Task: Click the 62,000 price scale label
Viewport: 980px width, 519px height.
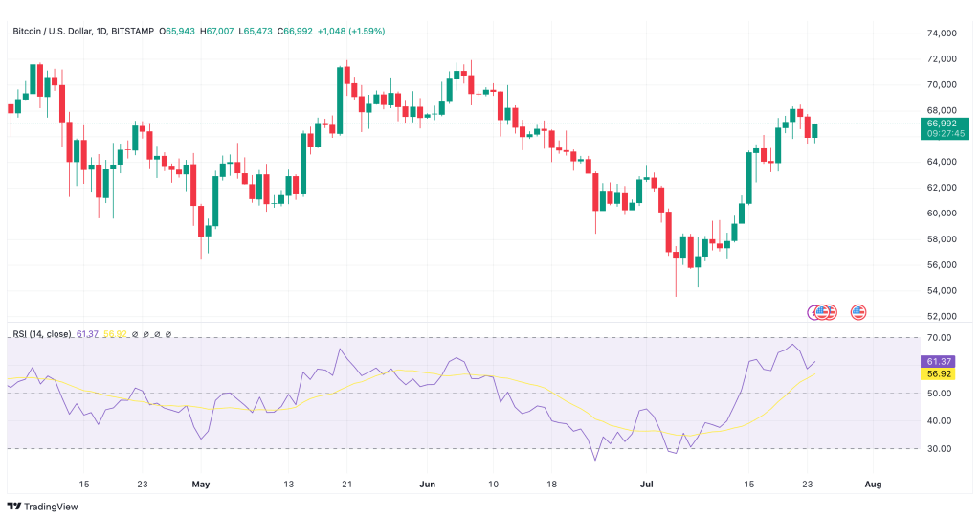Action: point(942,187)
